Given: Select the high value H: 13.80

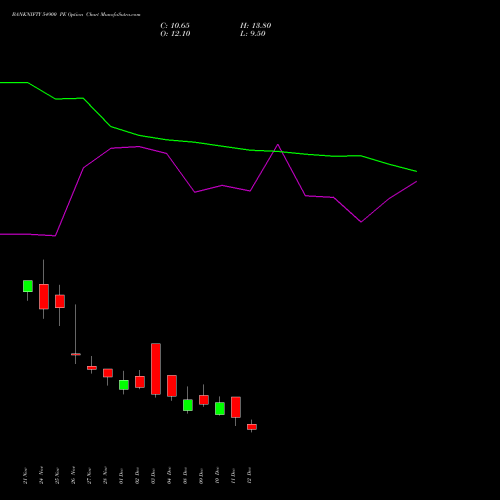Looking at the screenshot, I should click(256, 26).
